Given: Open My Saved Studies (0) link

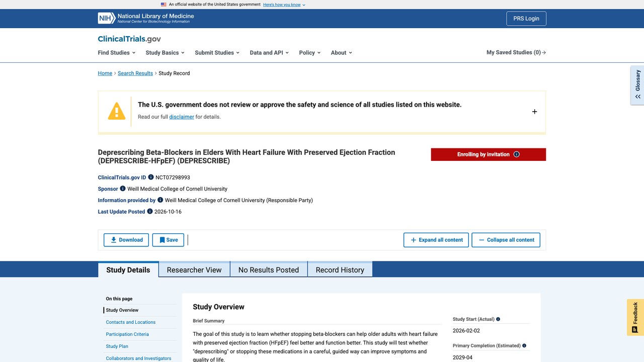Looking at the screenshot, I should pyautogui.click(x=516, y=52).
